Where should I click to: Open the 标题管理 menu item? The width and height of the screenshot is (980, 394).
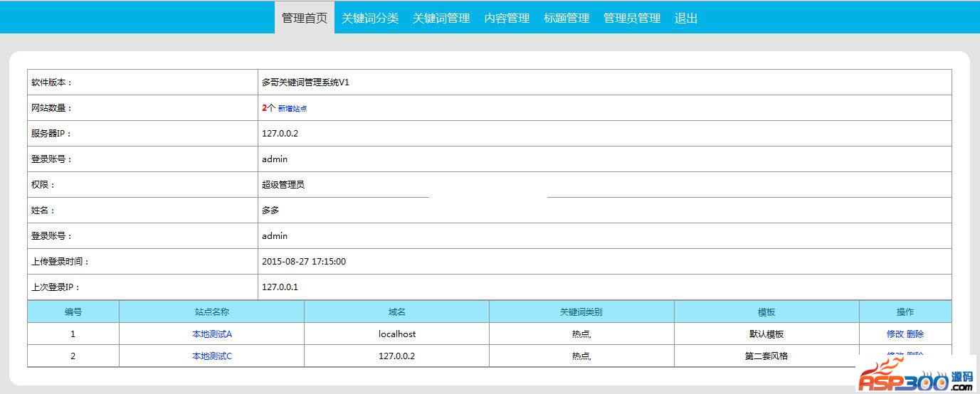[567, 18]
